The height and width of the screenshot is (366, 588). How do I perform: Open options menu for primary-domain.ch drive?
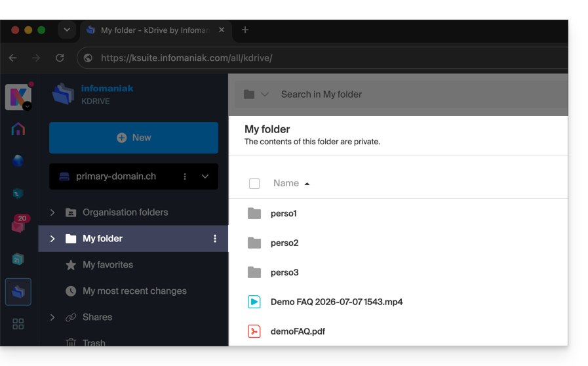pyautogui.click(x=185, y=176)
